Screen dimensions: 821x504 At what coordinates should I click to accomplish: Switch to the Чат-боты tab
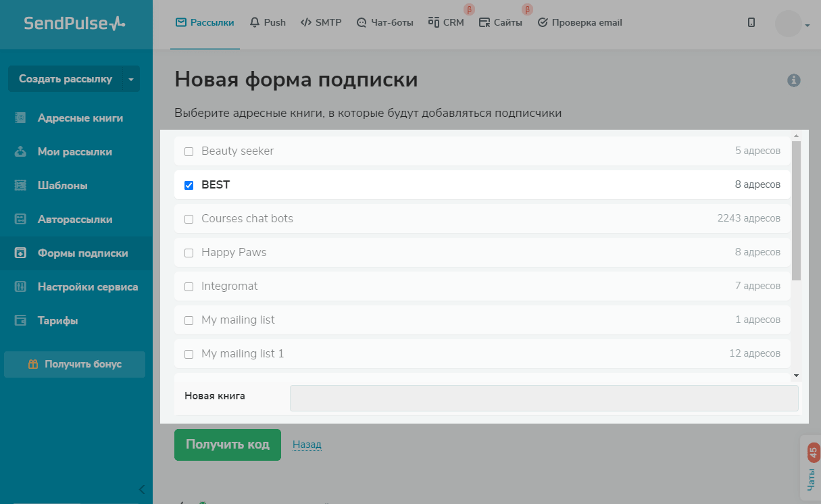(384, 22)
